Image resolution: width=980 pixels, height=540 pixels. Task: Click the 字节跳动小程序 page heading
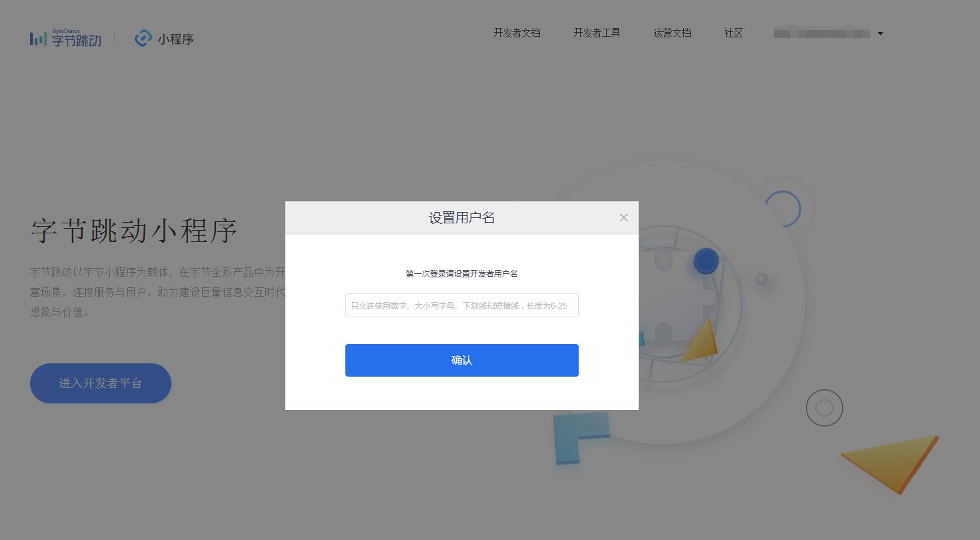pos(134,231)
